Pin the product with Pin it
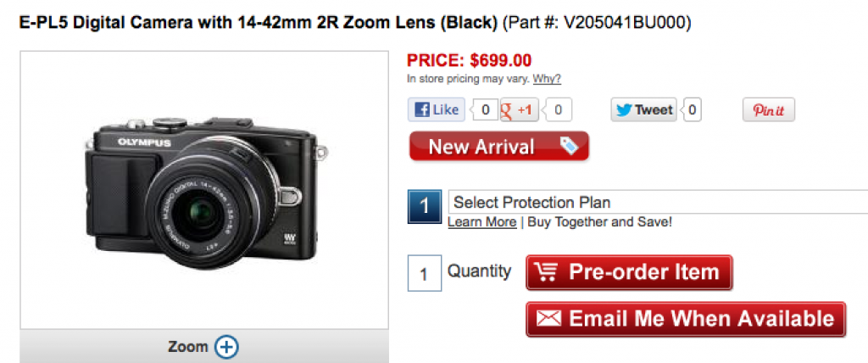 pyautogui.click(x=769, y=110)
